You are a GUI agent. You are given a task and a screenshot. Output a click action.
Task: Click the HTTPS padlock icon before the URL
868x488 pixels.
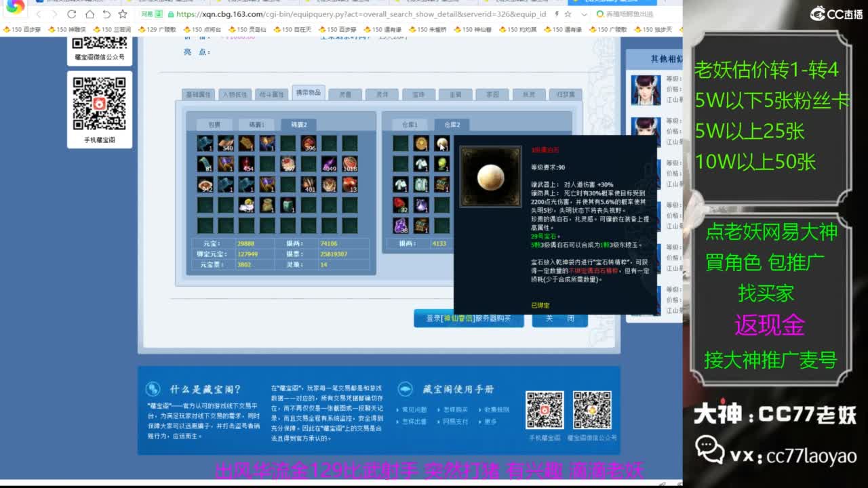point(171,14)
